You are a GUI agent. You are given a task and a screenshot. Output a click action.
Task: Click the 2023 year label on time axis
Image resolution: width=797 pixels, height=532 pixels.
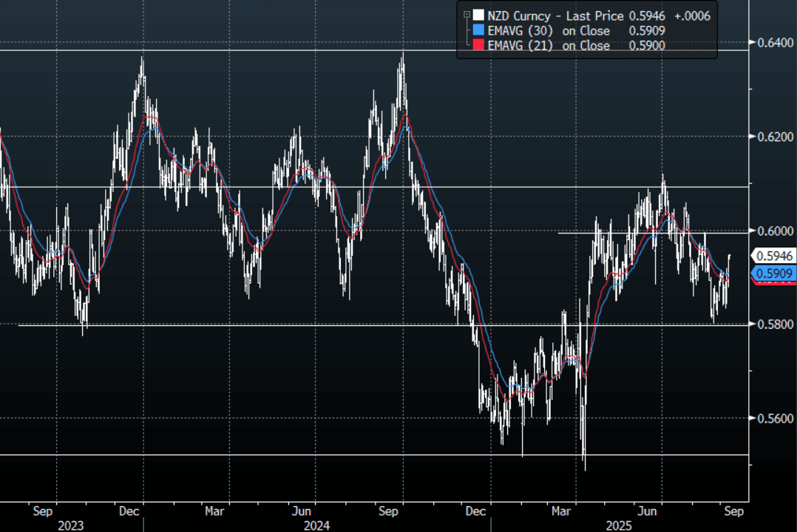[x=71, y=525]
